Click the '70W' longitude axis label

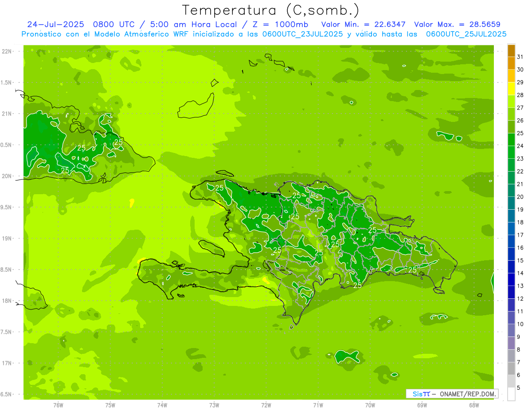[x=370, y=405]
